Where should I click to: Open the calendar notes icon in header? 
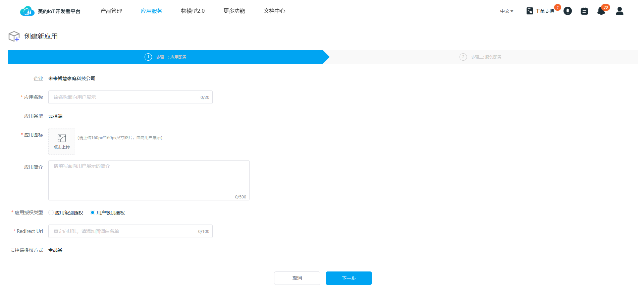click(584, 11)
